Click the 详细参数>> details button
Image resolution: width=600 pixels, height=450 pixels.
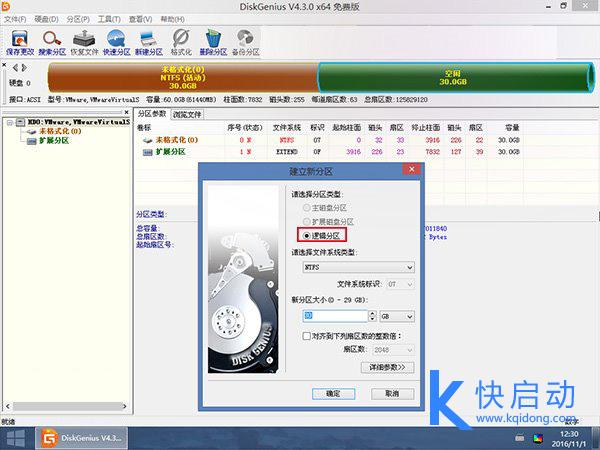387,367
